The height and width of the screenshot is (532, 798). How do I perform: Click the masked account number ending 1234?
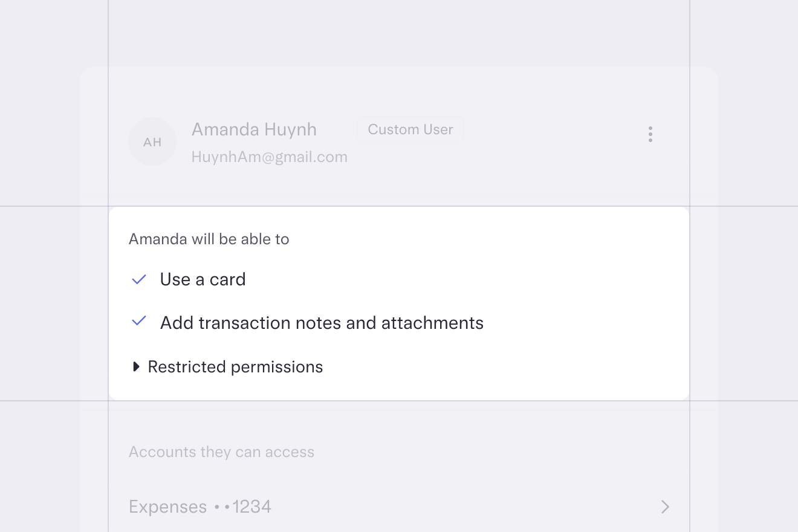[243, 507]
